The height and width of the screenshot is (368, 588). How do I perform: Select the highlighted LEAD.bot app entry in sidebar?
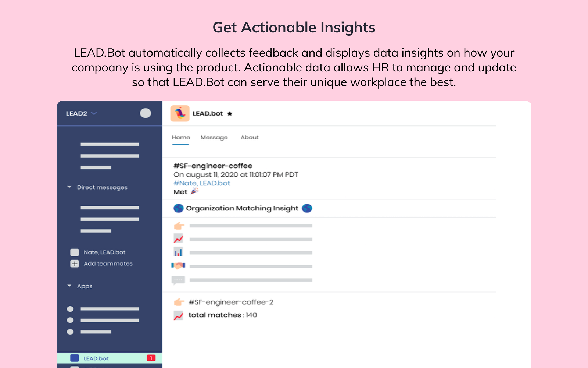pos(96,358)
